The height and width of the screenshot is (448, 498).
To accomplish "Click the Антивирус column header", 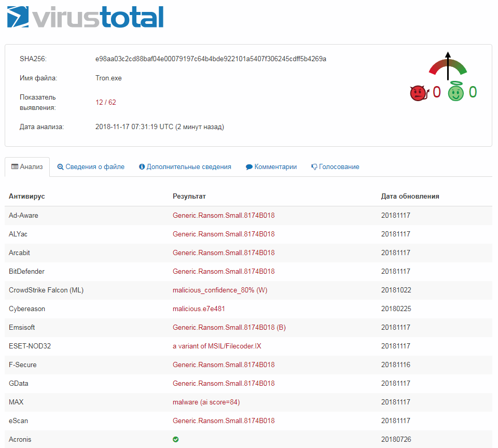I will [27, 196].
